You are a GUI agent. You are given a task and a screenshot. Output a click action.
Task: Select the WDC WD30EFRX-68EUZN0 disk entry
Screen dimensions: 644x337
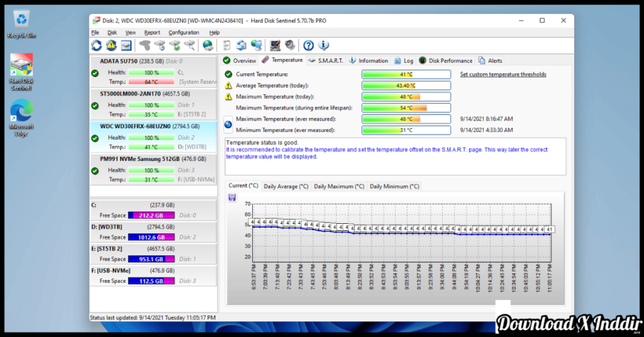click(x=153, y=136)
